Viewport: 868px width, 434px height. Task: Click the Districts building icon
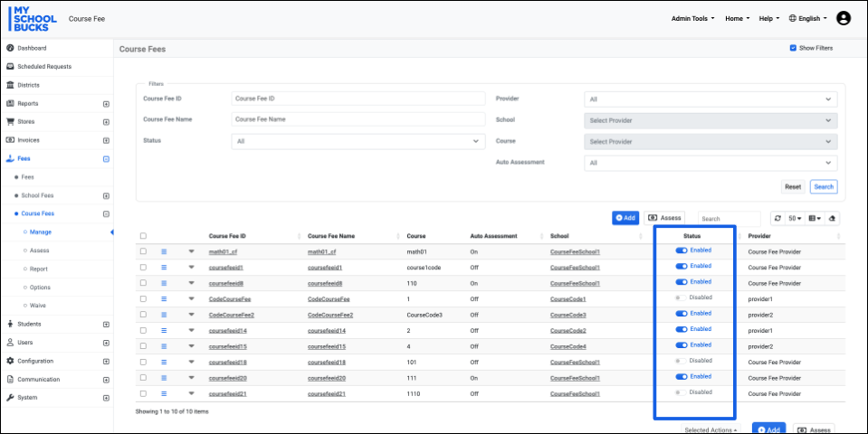coord(10,85)
